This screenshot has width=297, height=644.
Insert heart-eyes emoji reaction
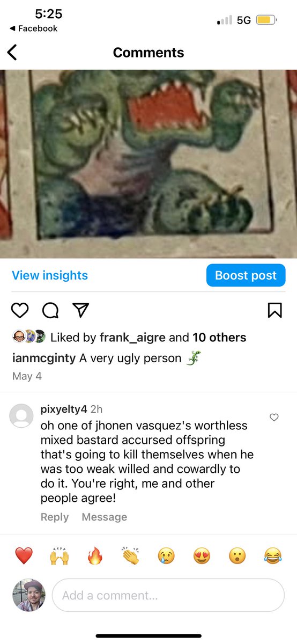pos(202,556)
